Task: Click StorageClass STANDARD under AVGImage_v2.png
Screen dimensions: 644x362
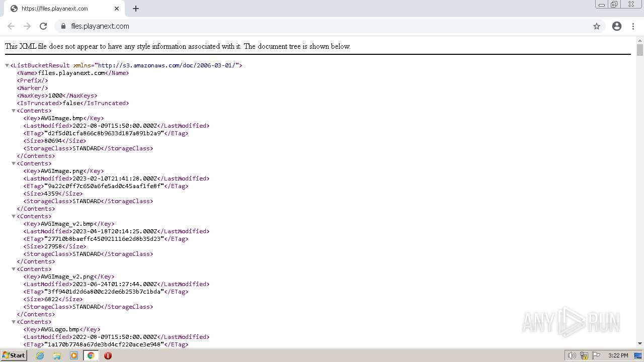Action: (87, 307)
